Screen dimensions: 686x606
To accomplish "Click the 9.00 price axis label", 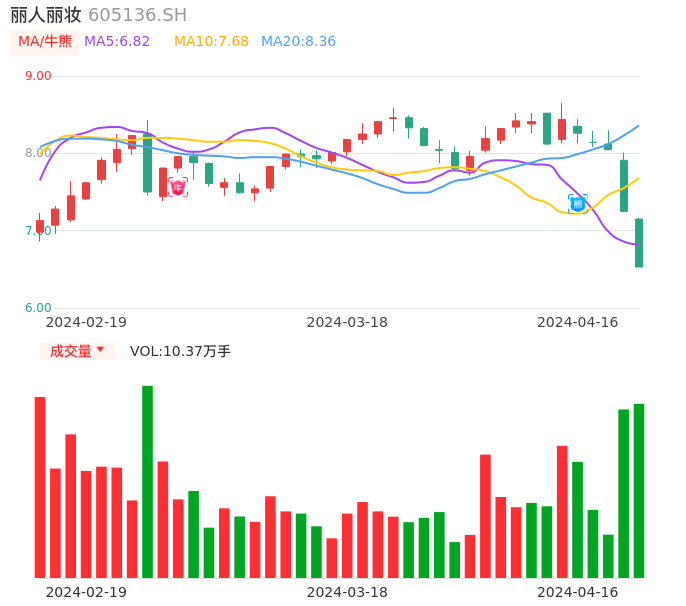I will (38, 76).
